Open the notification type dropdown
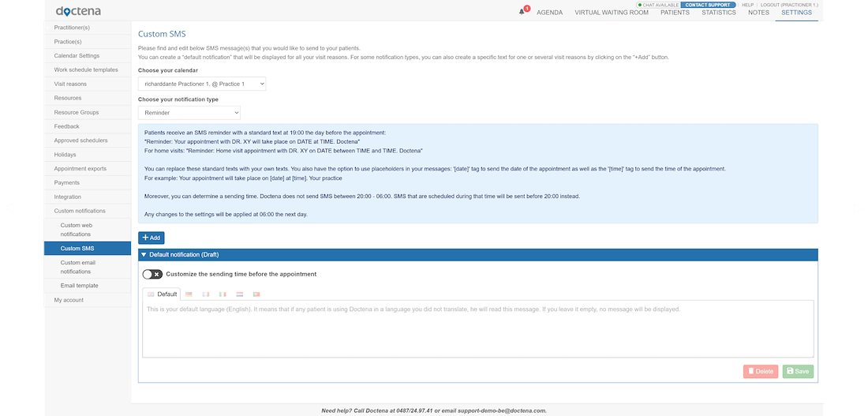The width and height of the screenshot is (868, 416). pos(189,113)
